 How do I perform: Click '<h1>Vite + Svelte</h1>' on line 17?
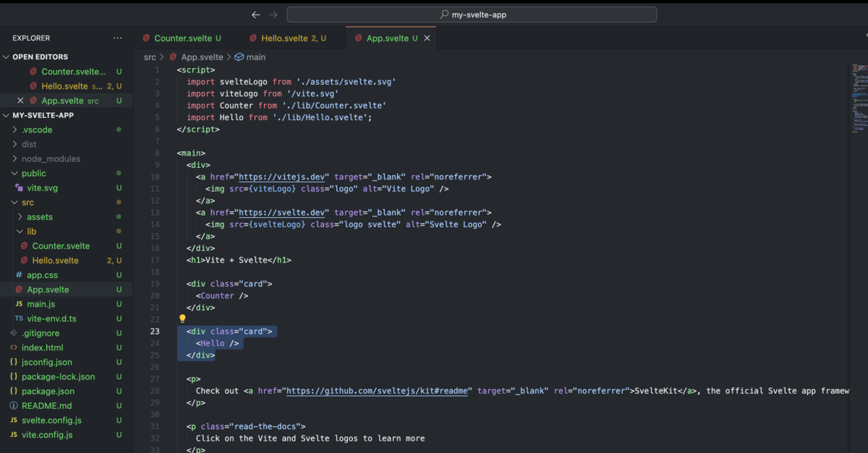[239, 260]
